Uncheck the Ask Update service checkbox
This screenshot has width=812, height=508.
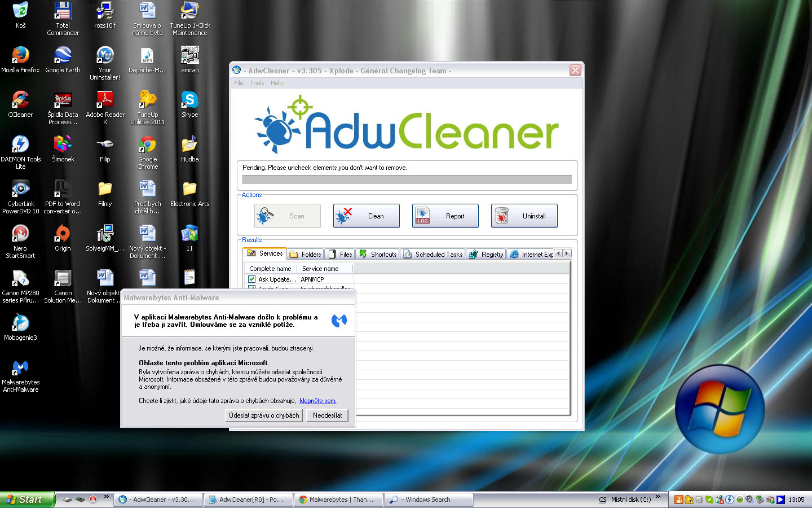[x=252, y=279]
